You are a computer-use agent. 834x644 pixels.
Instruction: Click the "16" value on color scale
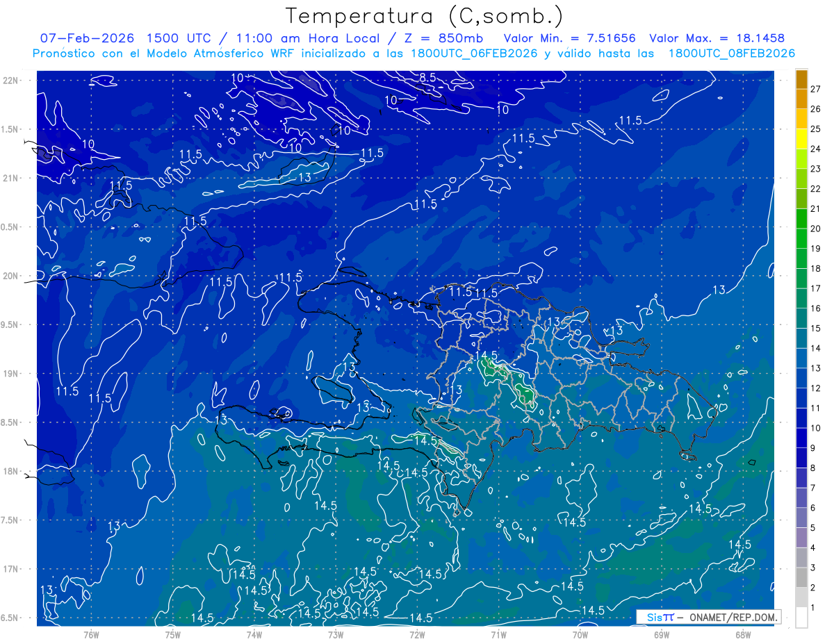(x=816, y=308)
